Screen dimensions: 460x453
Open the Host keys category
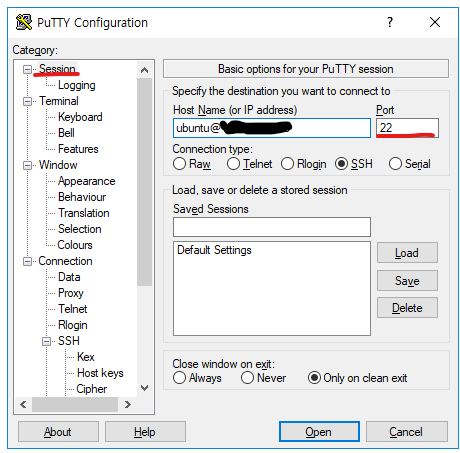[100, 373]
